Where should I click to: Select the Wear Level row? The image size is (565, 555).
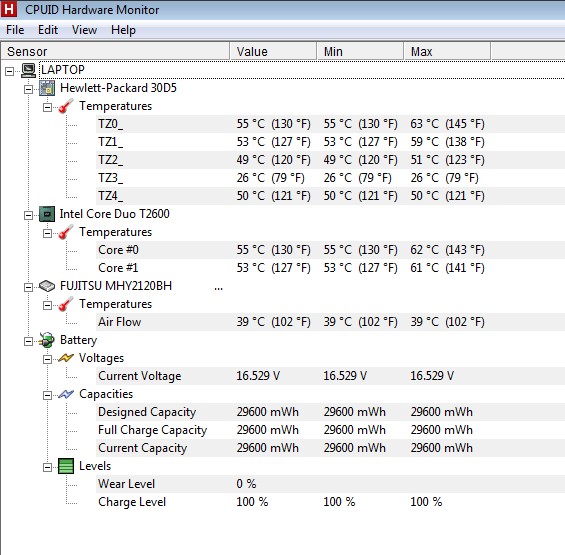[330, 484]
